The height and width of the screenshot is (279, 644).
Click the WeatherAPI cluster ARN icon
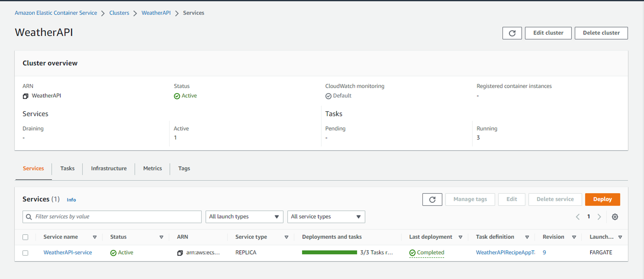[x=26, y=96]
